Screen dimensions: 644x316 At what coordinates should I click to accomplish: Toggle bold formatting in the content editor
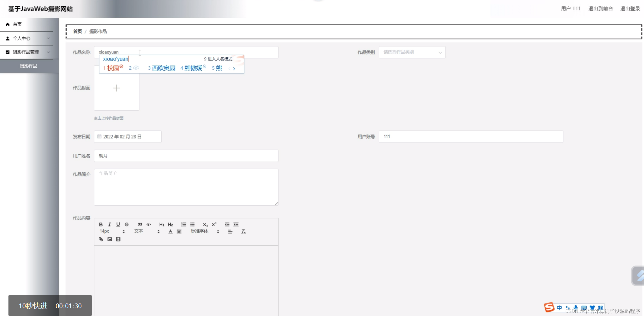coord(101,225)
